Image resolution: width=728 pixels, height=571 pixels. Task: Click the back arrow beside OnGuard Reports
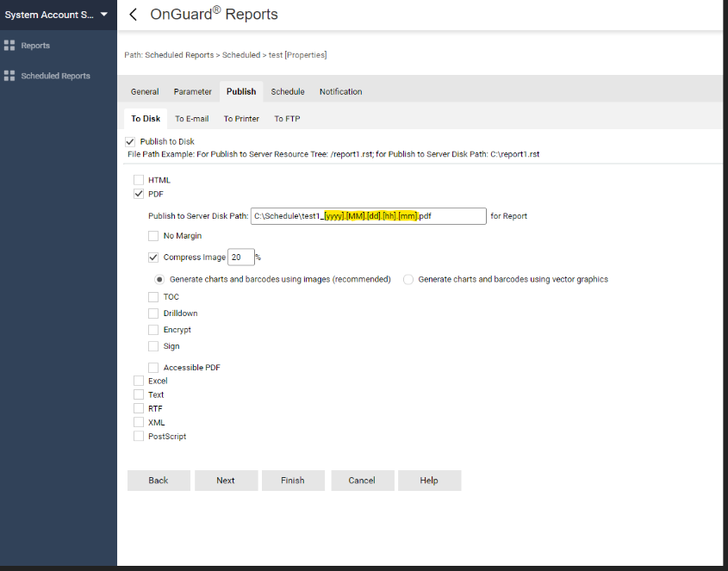133,15
